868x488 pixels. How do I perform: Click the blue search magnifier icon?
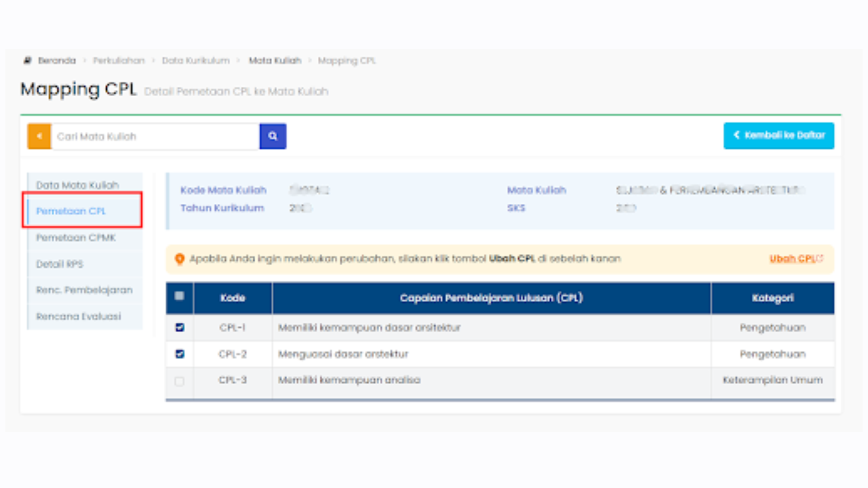coord(273,136)
